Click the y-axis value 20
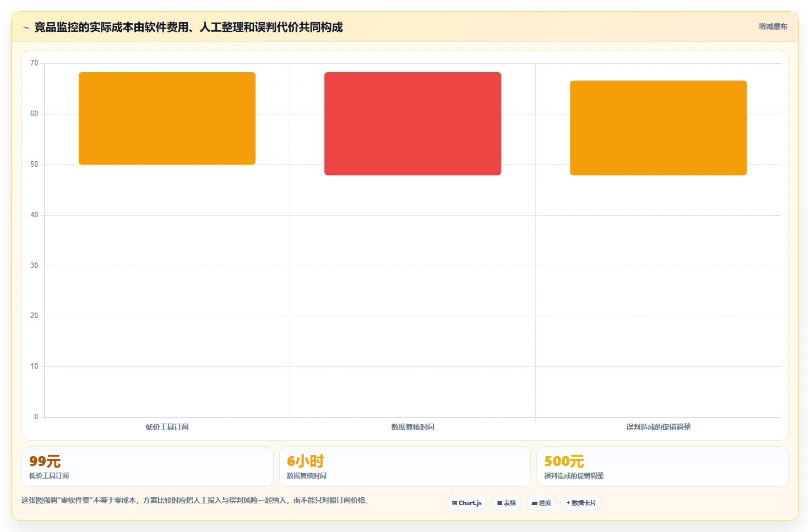Viewport: 810px width, 532px height. pos(34,316)
